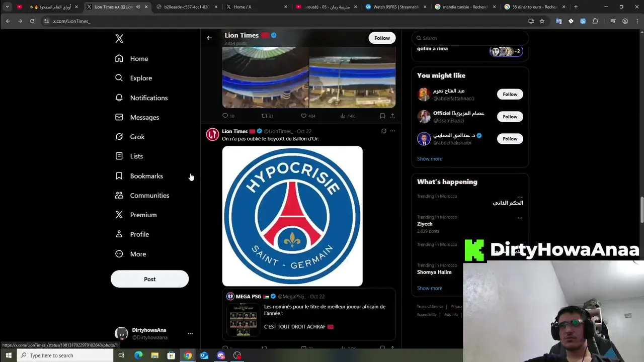This screenshot has width=644, height=362.
Task: Open the Terms of Service link
Action: coord(430,306)
